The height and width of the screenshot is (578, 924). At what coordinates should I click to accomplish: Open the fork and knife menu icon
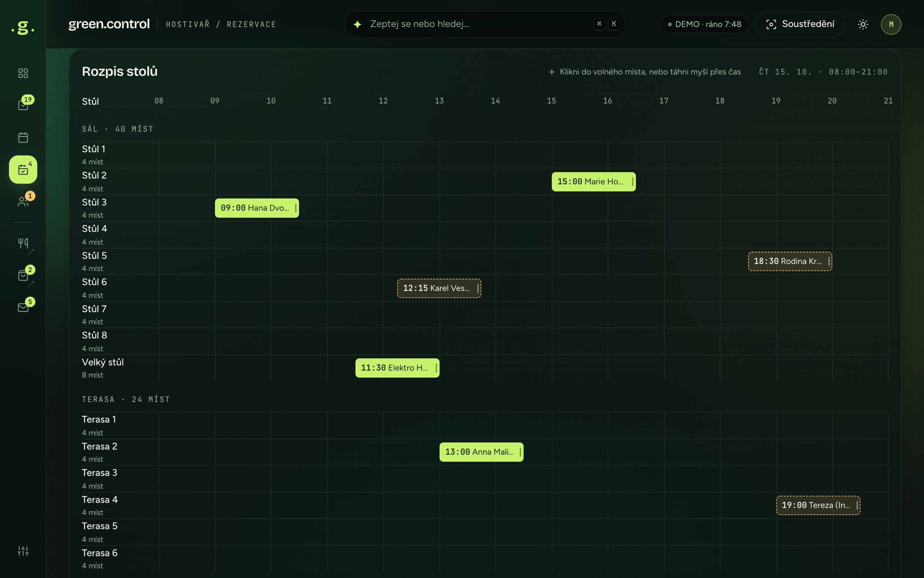[23, 243]
